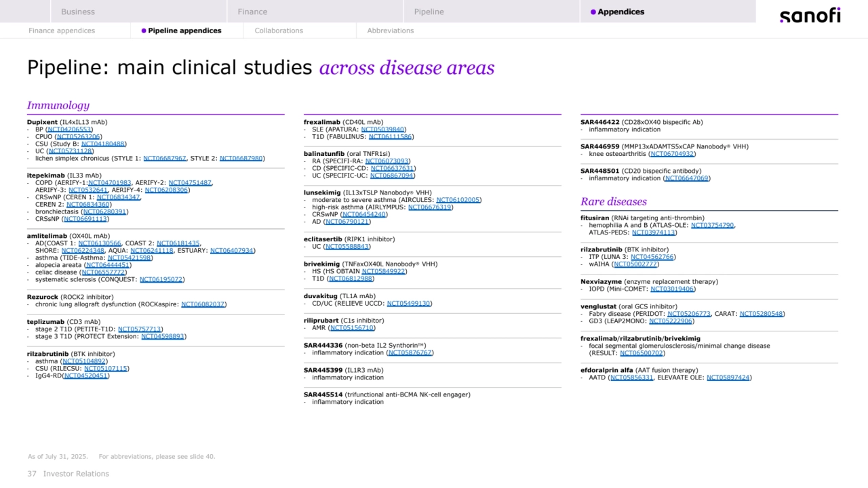The image size is (868, 488).
Task: Open APATURA link NCT05039840
Action: (x=383, y=129)
